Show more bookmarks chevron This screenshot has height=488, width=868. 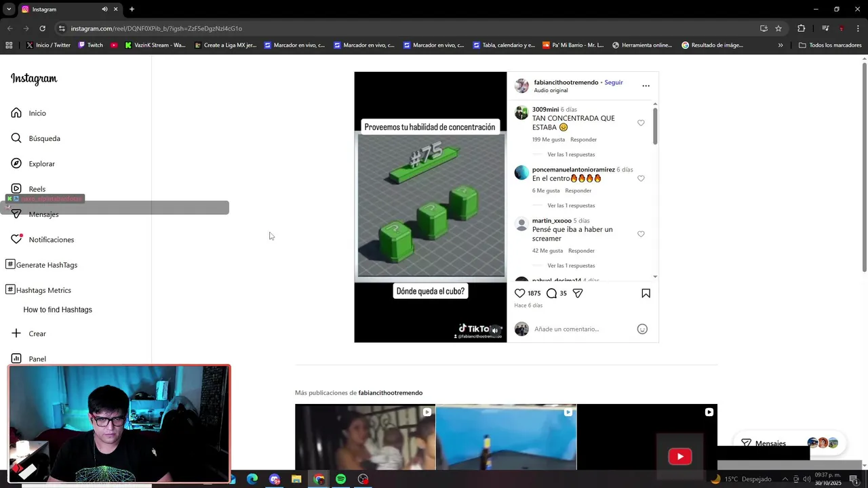(x=781, y=45)
